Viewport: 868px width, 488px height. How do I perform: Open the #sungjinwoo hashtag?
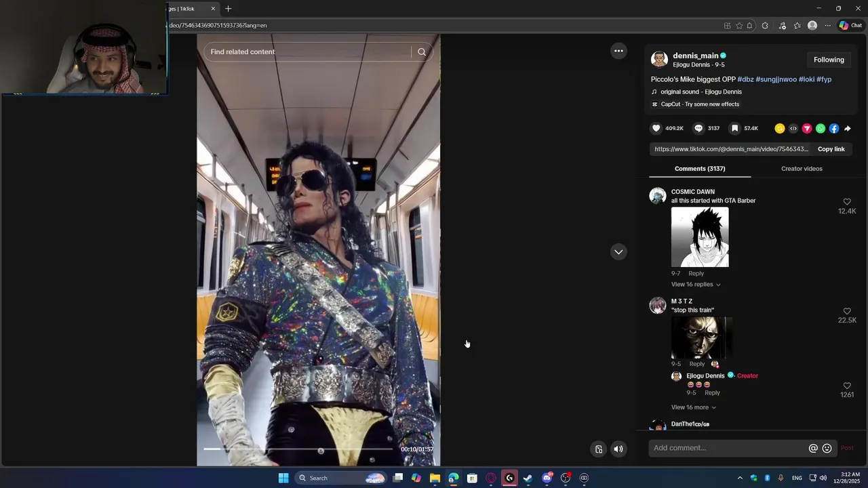tap(776, 79)
